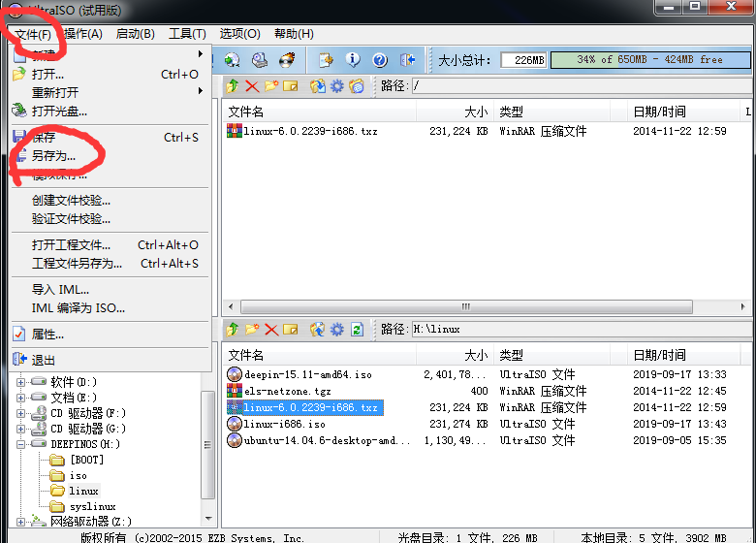Open the 帮助(H) menu

point(294,34)
